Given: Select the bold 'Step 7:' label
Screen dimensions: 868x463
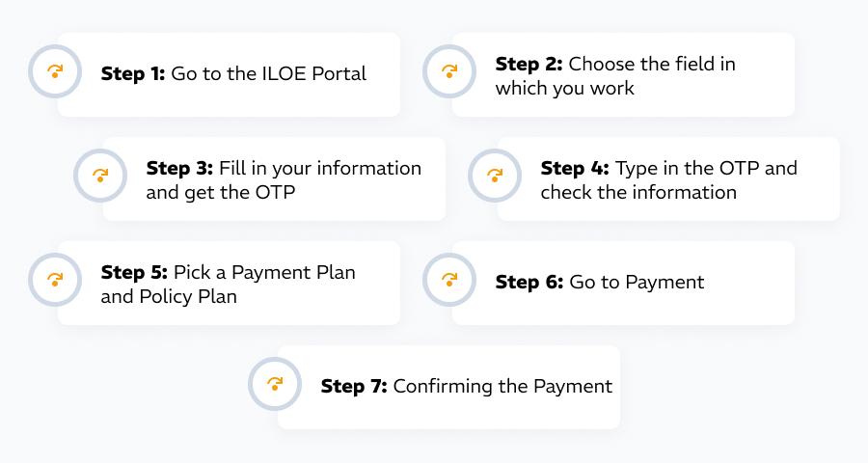Looking at the screenshot, I should pos(354,387).
